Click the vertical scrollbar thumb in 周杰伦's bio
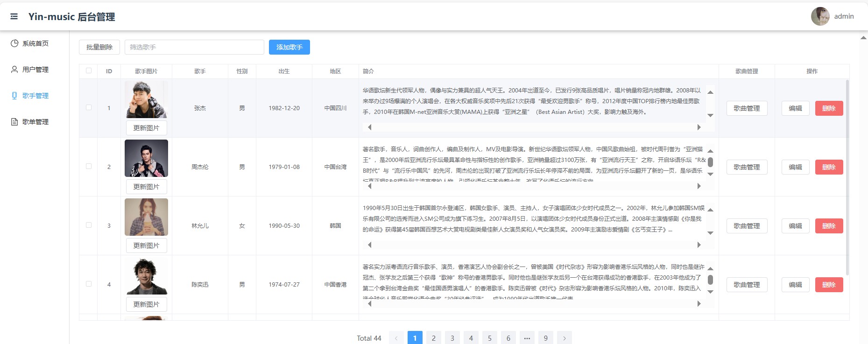This screenshot has height=344, width=868. pos(710,162)
